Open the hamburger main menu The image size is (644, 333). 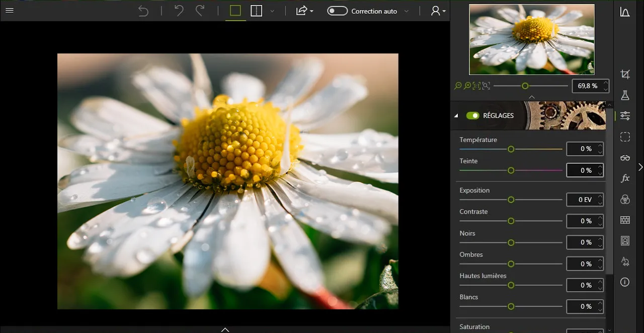click(x=9, y=11)
